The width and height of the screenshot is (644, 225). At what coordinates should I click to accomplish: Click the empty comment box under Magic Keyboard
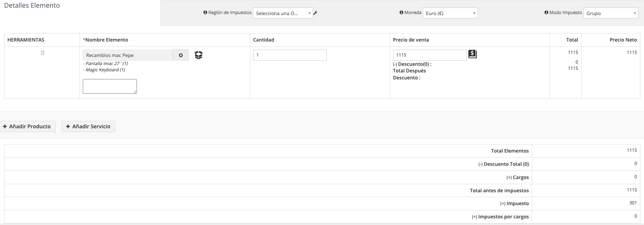click(110, 86)
